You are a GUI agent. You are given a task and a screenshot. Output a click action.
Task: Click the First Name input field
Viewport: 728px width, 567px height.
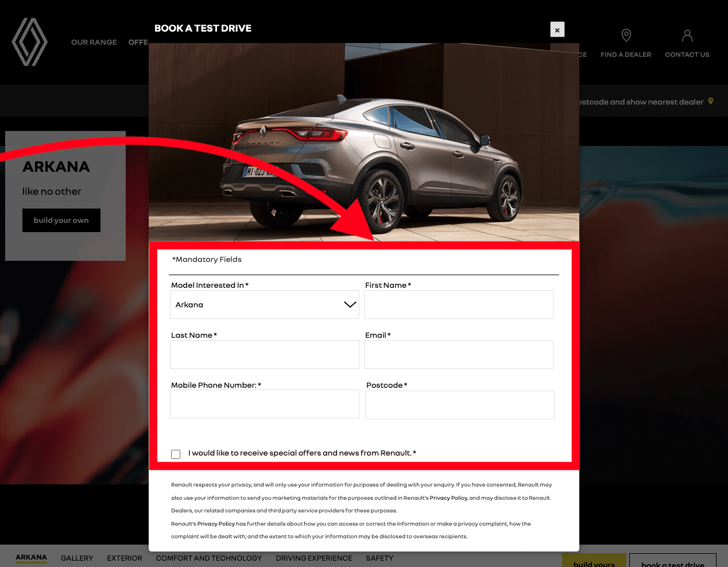[x=459, y=304]
